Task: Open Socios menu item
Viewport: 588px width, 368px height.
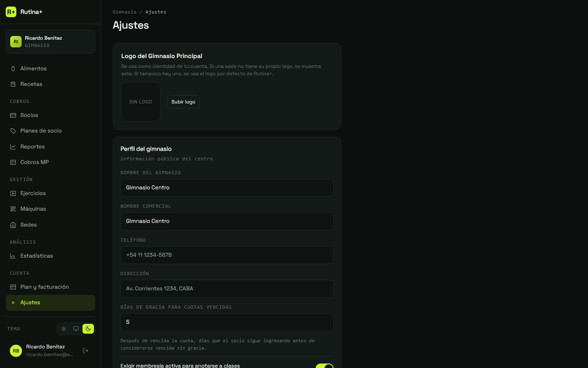Action: click(x=50, y=115)
